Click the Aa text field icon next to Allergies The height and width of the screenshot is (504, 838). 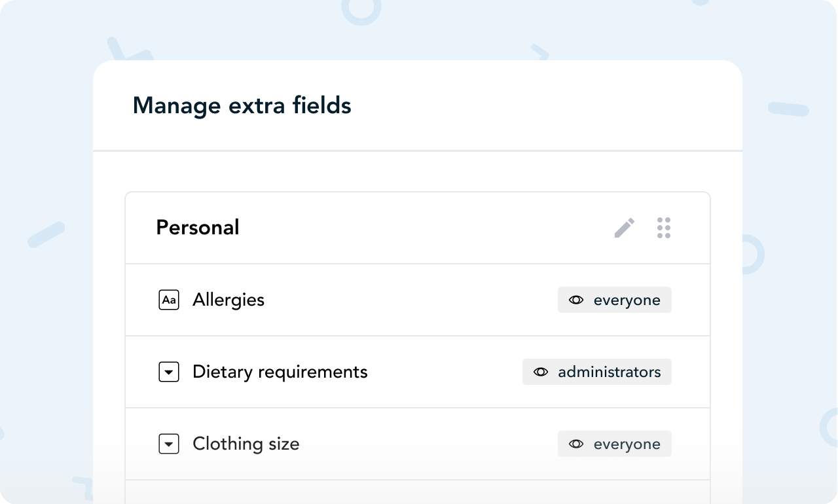169,300
